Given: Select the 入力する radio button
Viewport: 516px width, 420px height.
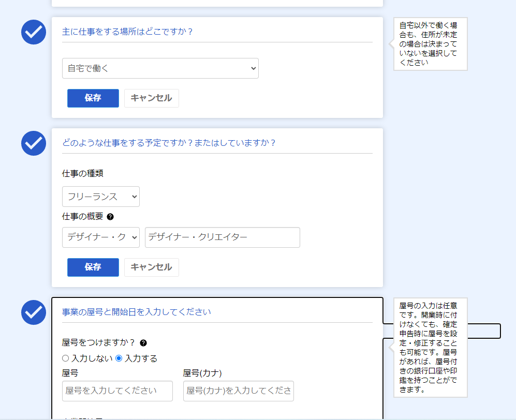Looking at the screenshot, I should (x=120, y=358).
